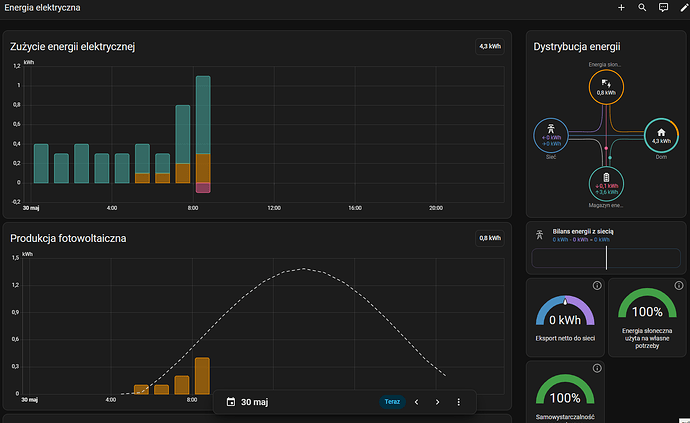Image resolution: width=690 pixels, height=423 pixels.
Task: Click the 100% Samowystarczalność gauge
Action: 565,390
